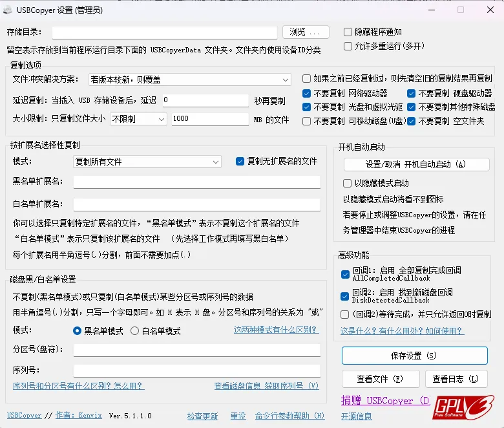
Task: Open the 不限制 size limit dropdown
Action: pyautogui.click(x=138, y=120)
